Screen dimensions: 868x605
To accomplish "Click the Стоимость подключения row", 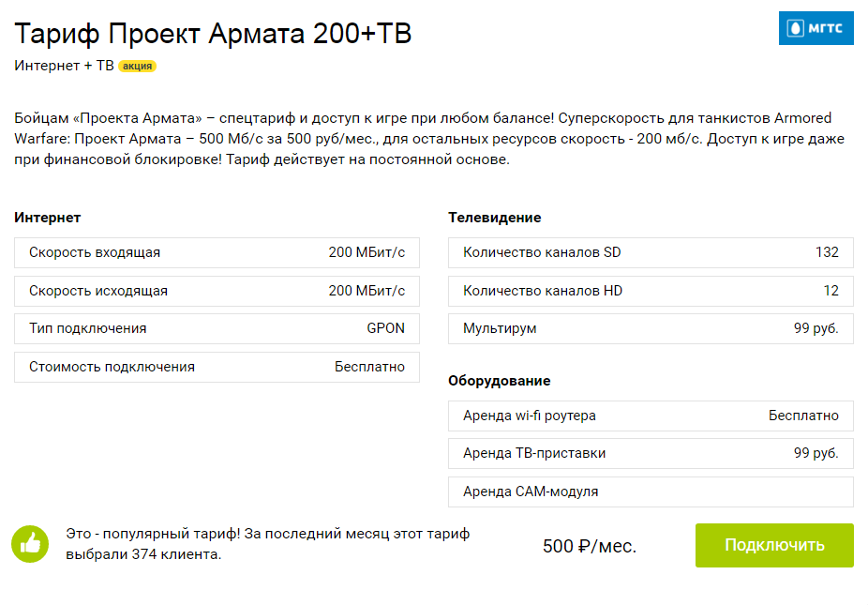I will (217, 367).
